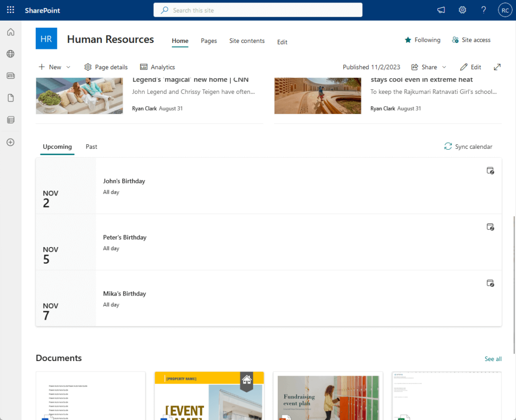Expand page to full screen icon
This screenshot has height=420, width=516.
[x=497, y=67]
